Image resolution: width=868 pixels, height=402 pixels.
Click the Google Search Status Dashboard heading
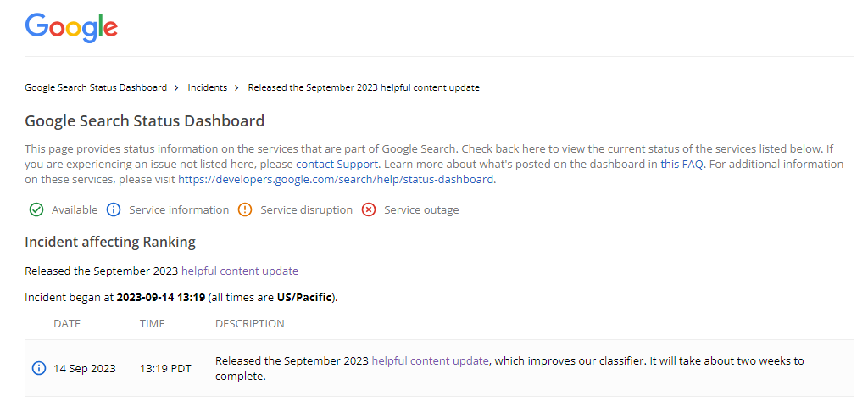click(x=144, y=120)
